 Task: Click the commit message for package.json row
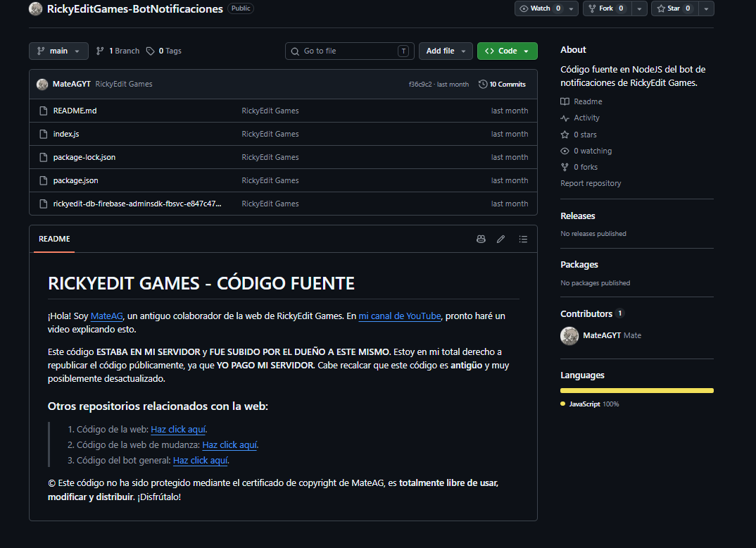(x=270, y=180)
